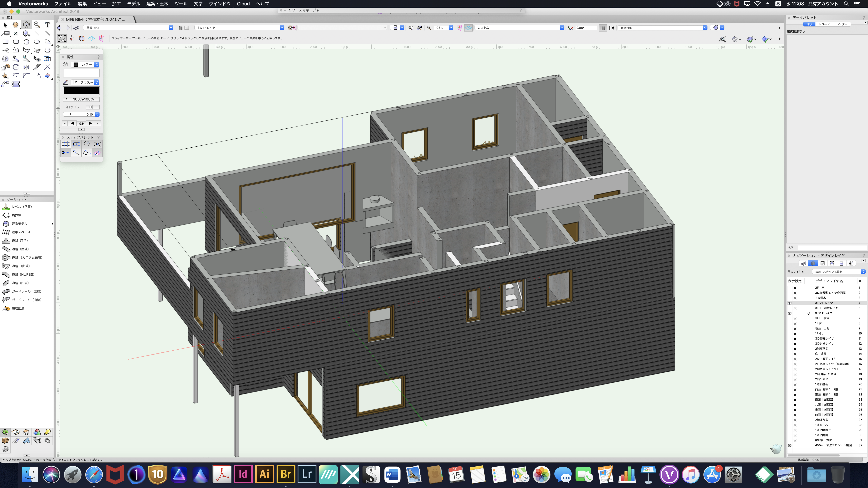Toggle eye visibility of 3D2F レイヤ layer
The height and width of the screenshot is (488, 868).
tap(790, 303)
